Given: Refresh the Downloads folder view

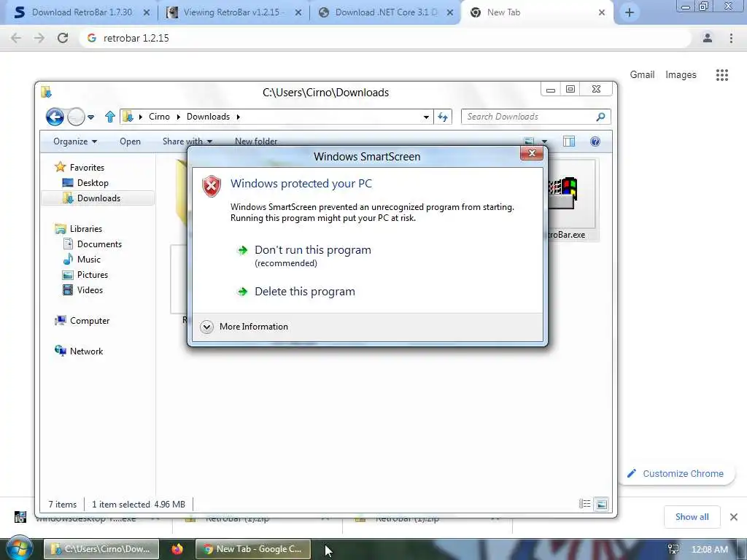Looking at the screenshot, I should 443,117.
